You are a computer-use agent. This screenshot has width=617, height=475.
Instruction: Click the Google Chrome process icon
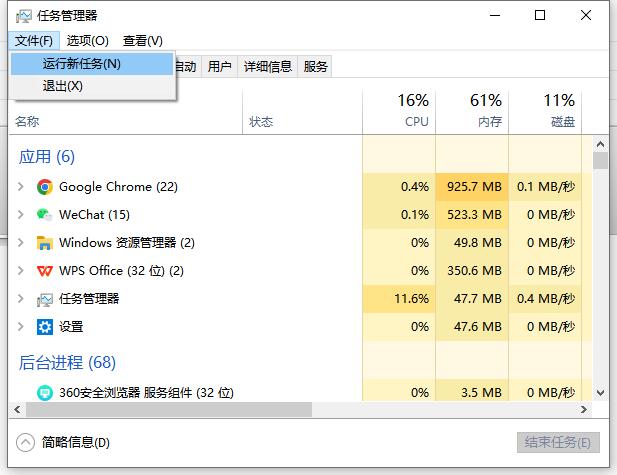point(44,187)
